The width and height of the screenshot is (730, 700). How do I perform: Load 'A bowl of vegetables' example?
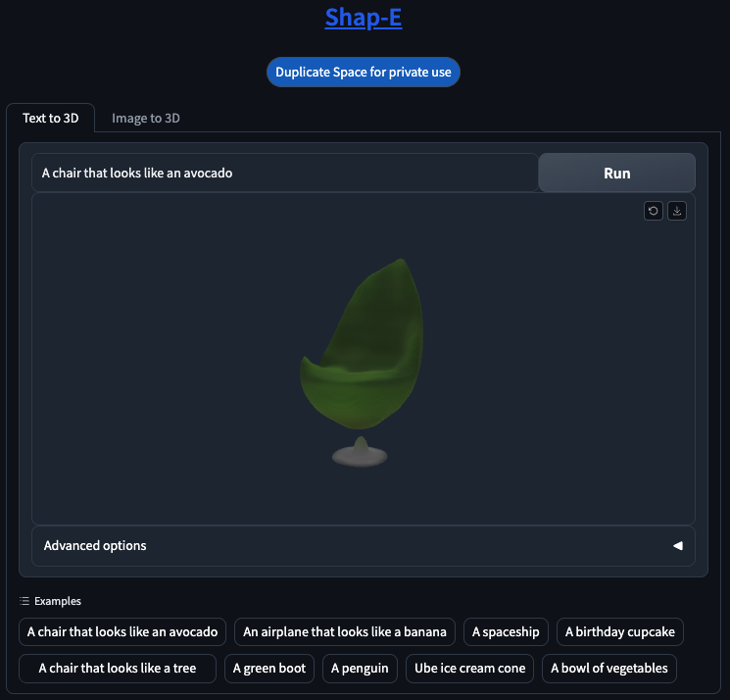tap(608, 669)
